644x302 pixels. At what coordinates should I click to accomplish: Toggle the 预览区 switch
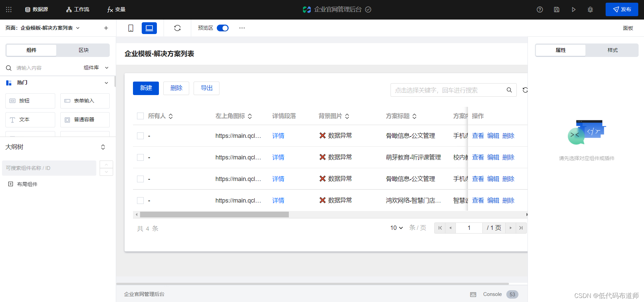click(x=223, y=28)
